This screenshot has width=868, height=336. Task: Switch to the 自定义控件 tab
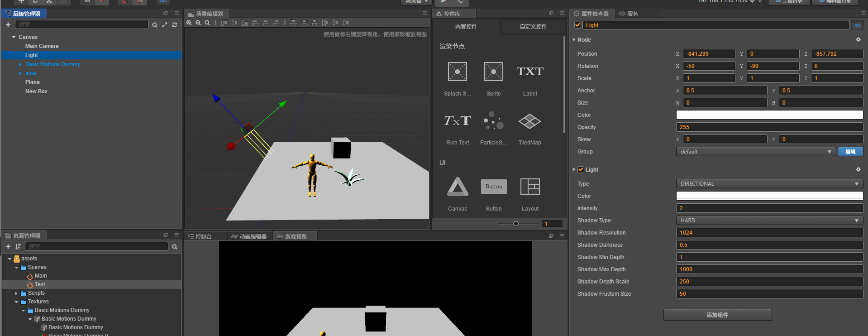tap(533, 27)
